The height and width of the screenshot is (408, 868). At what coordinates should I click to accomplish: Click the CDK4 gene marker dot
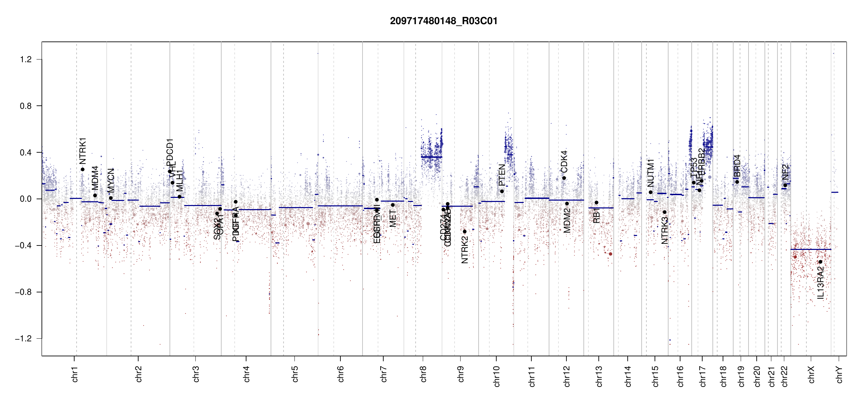(x=564, y=178)
